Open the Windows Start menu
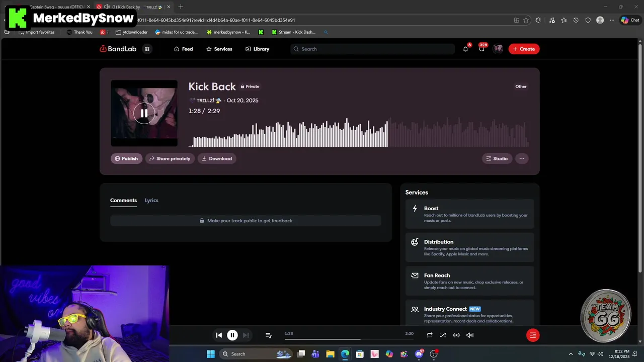 pyautogui.click(x=210, y=354)
